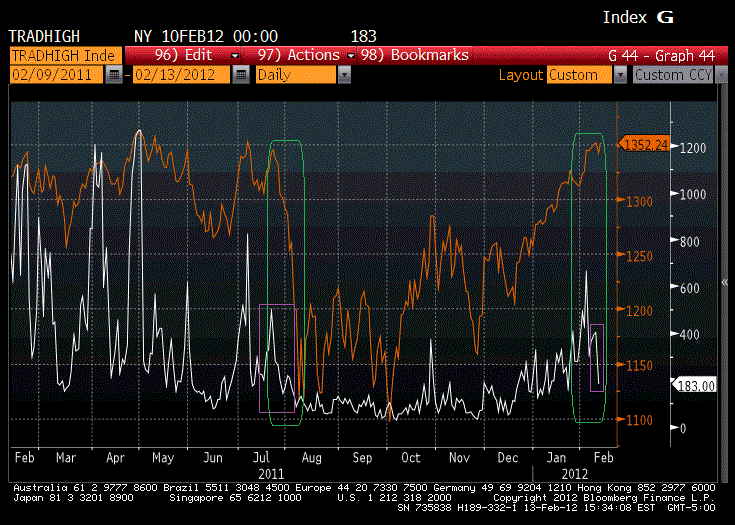Click the Index G label

tap(638, 17)
